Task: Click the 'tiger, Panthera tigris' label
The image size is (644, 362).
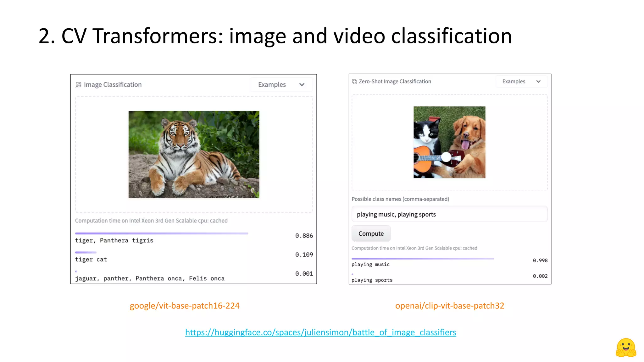Action: 114,240
